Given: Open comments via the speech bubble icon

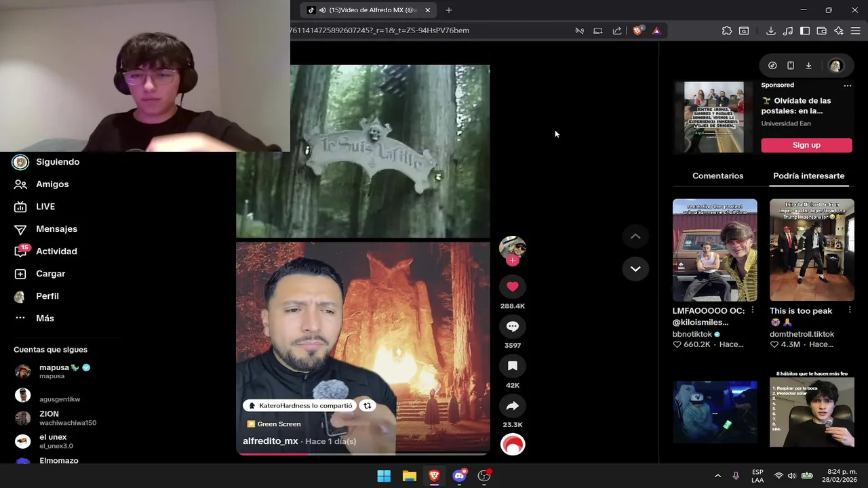Looking at the screenshot, I should pos(513,327).
